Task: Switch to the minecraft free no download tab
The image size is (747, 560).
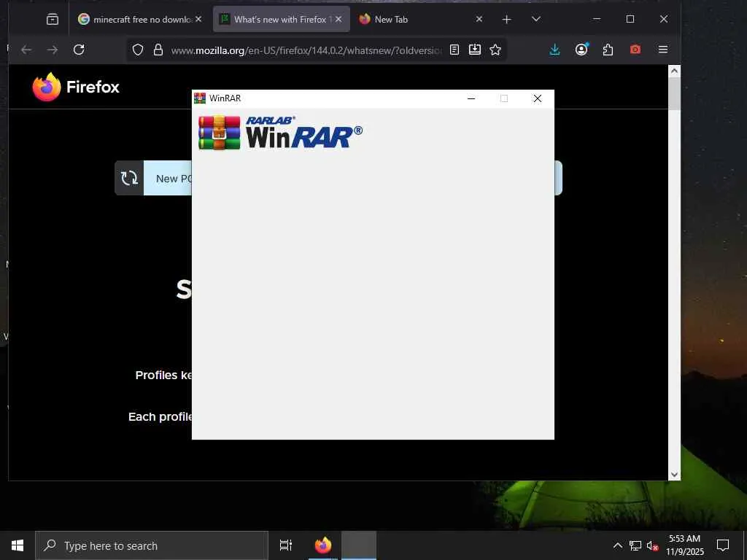Action: click(x=140, y=19)
